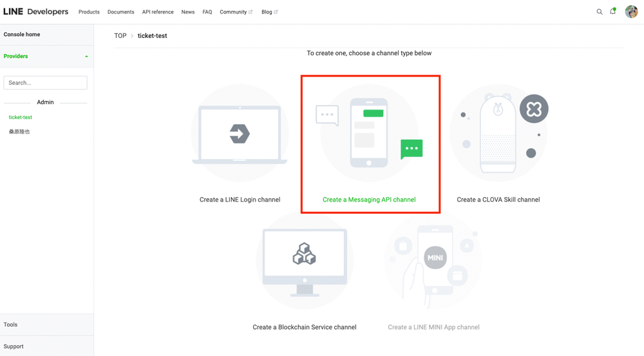
Task: Collapse the Providers section arrow
Action: [x=86, y=56]
